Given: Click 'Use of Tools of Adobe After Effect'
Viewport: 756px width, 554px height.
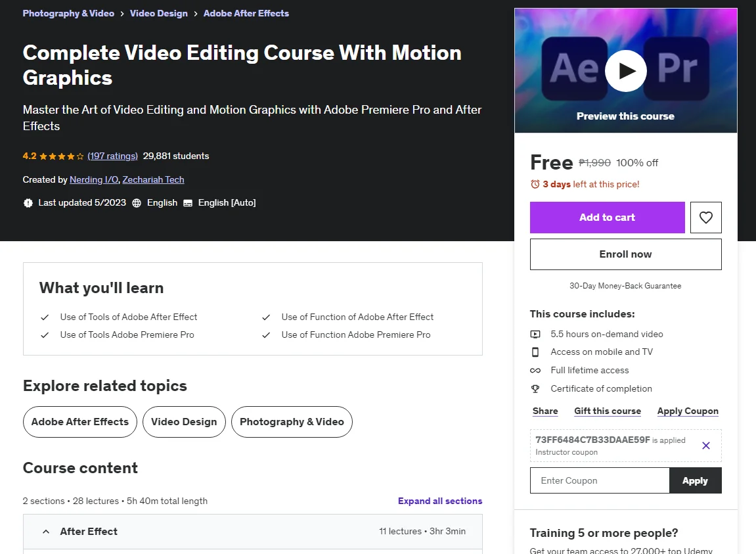Looking at the screenshot, I should (x=129, y=317).
